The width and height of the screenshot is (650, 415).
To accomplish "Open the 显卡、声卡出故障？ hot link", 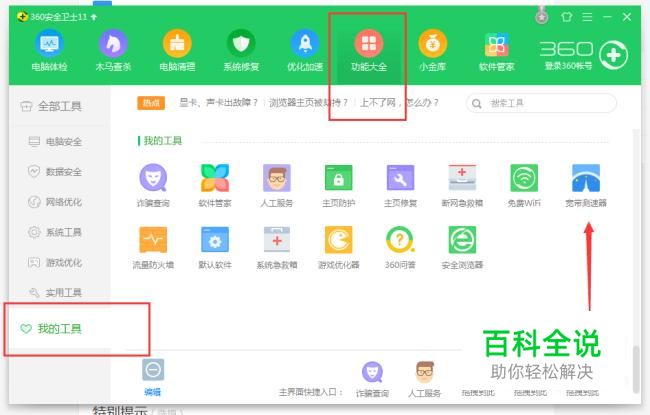I will 218,102.
